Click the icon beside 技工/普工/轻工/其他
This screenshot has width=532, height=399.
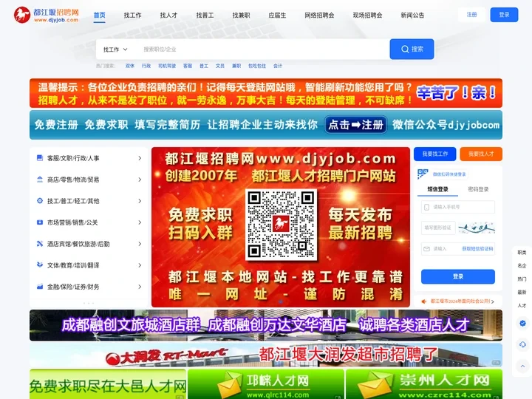point(40,200)
